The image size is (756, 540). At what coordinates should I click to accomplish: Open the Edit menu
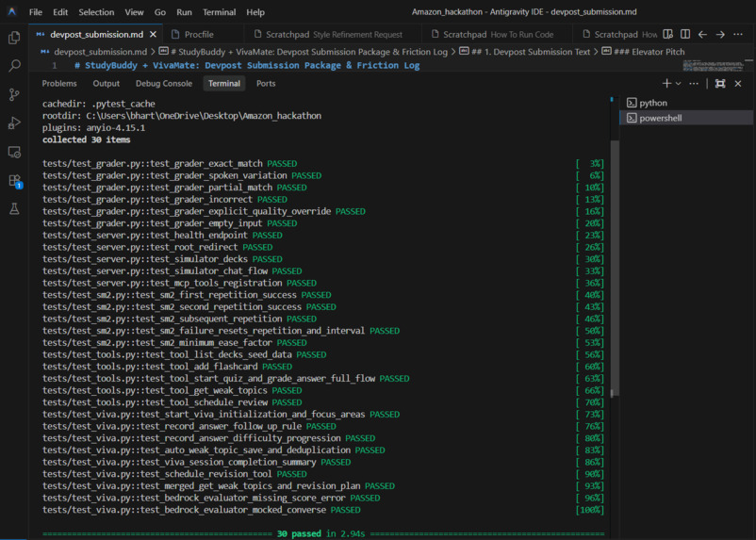pyautogui.click(x=60, y=12)
